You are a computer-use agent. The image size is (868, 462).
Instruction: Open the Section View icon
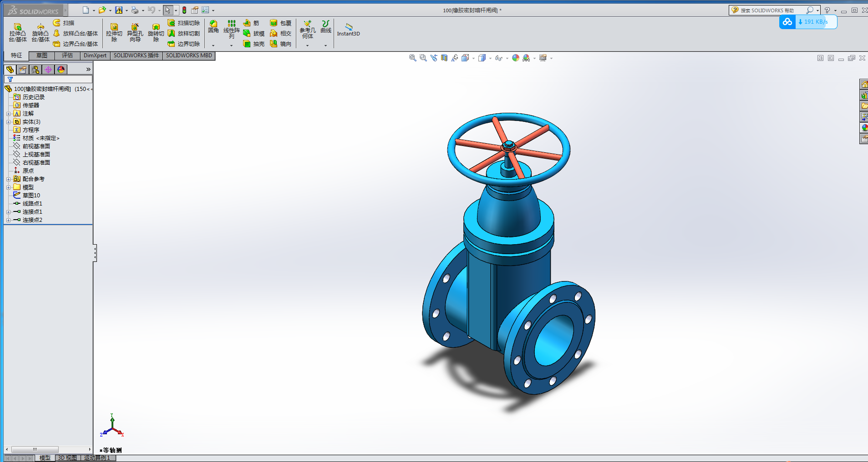444,58
